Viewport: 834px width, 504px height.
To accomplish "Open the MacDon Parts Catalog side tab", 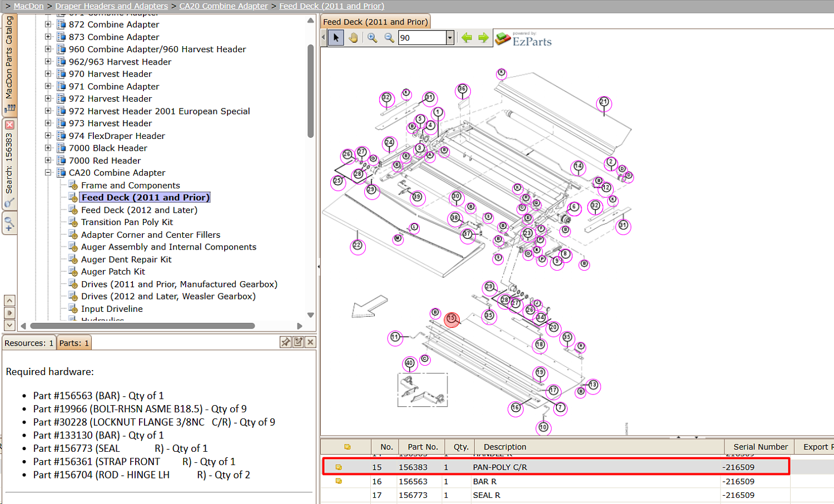I will (9, 64).
